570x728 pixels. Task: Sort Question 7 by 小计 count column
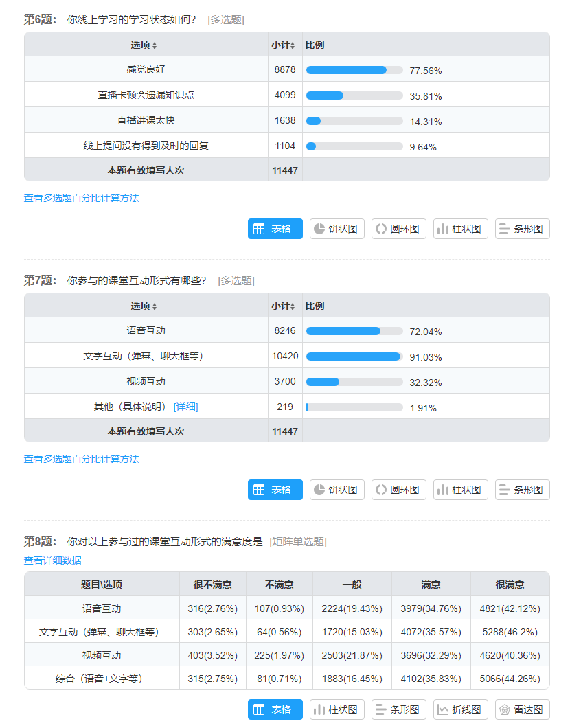[283, 306]
